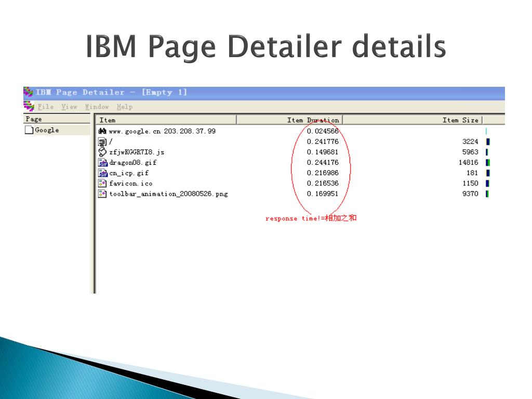Open the Window menu
Viewport: 532px width, 399px height.
click(97, 107)
